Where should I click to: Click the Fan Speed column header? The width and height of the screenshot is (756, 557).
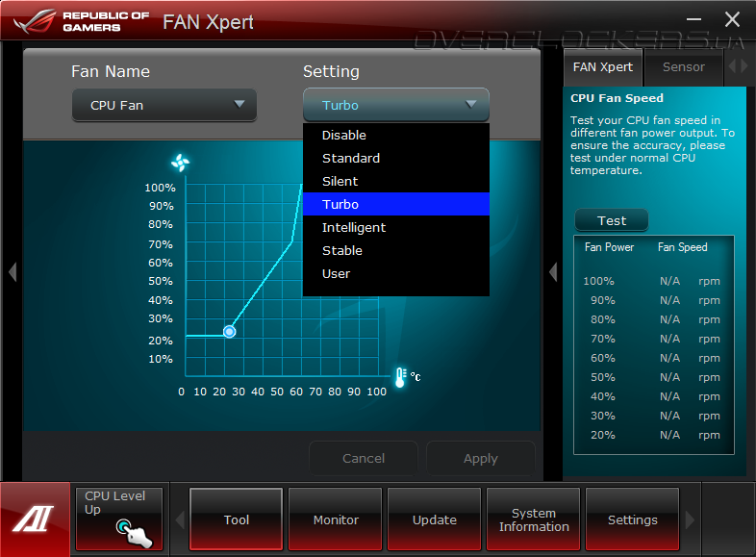[x=682, y=247]
